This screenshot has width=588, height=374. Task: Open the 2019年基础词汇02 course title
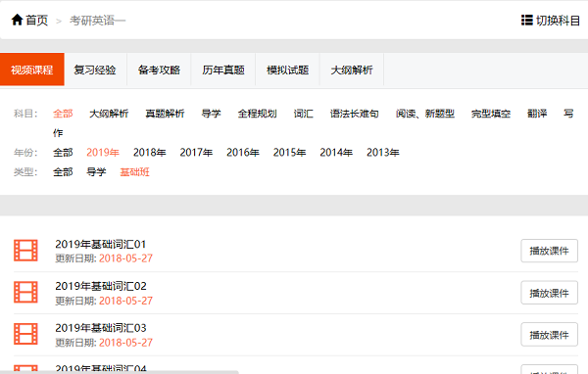click(x=101, y=286)
